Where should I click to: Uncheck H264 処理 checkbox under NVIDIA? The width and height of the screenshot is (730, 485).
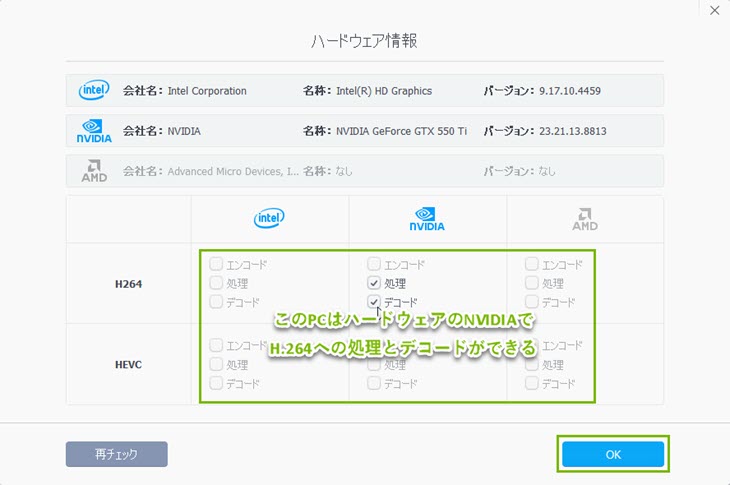point(374,283)
